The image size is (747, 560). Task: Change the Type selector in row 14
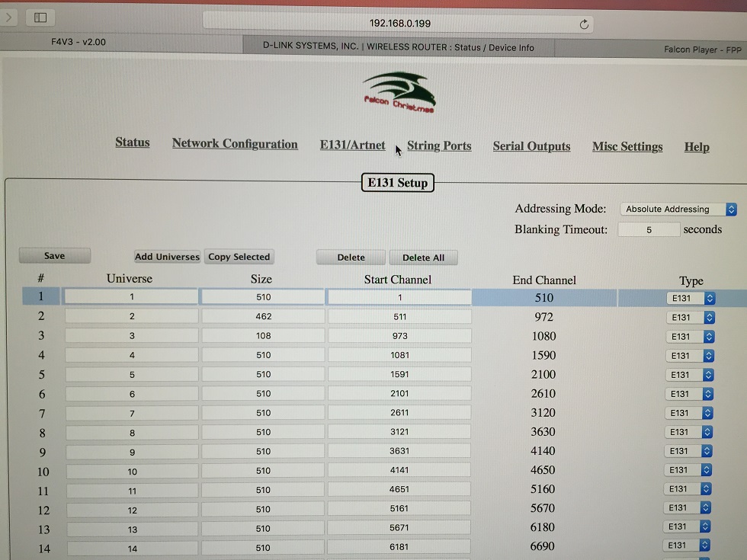click(690, 546)
